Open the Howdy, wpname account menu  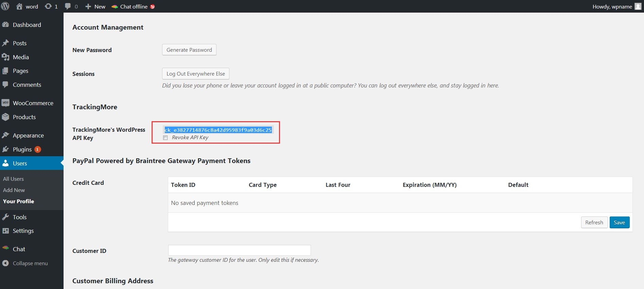click(x=616, y=6)
